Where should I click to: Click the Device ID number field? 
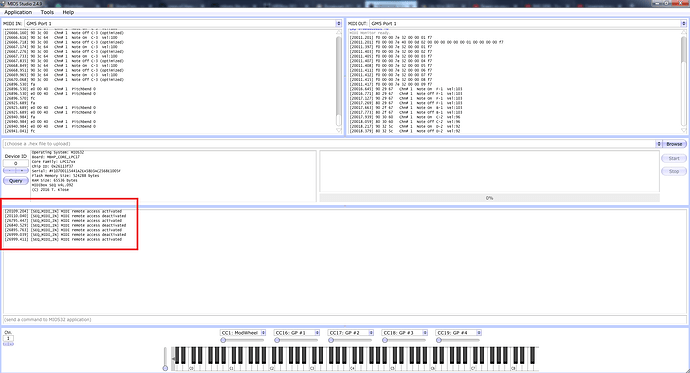click(16, 163)
